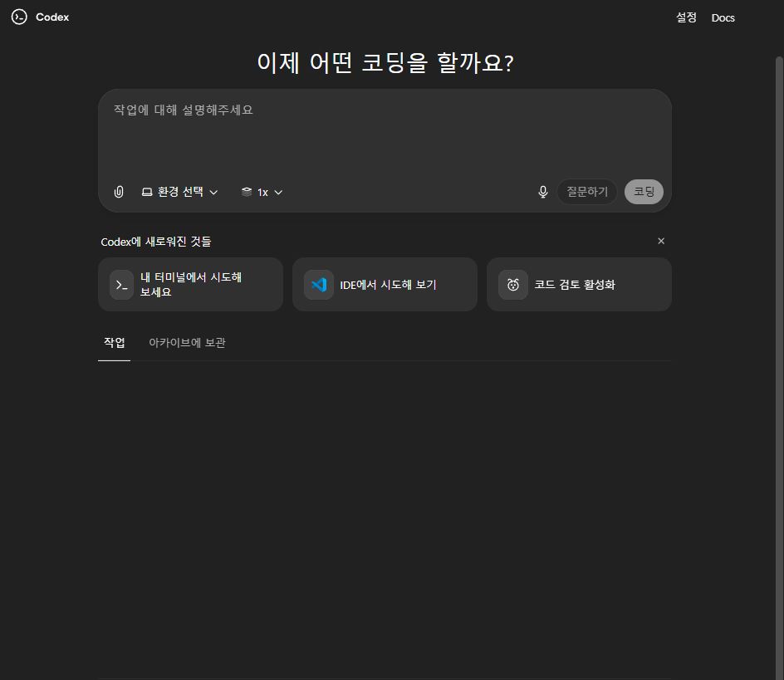
Task: Dismiss the 'Codex에 새로워진 것들' section
Action: pos(661,241)
